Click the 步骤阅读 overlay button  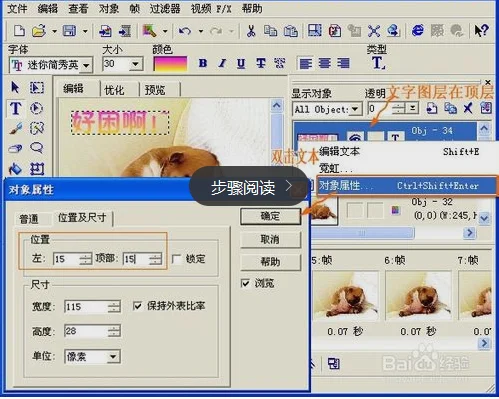pyautogui.click(x=249, y=187)
